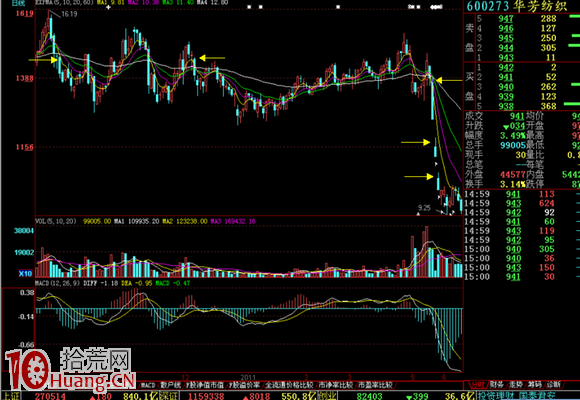The height and width of the screenshot is (400, 580).
Task: Click the 创业 index in the status bar
Action: [327, 396]
